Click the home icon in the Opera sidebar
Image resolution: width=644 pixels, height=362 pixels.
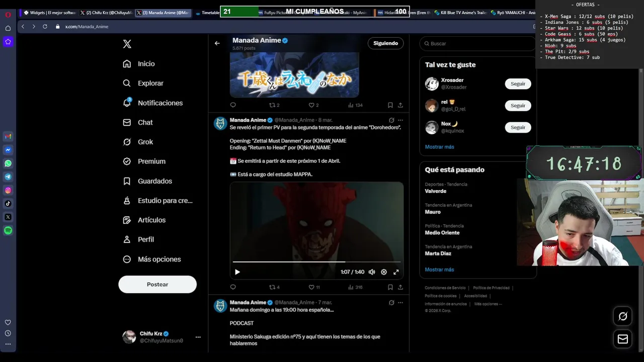[x=8, y=28]
